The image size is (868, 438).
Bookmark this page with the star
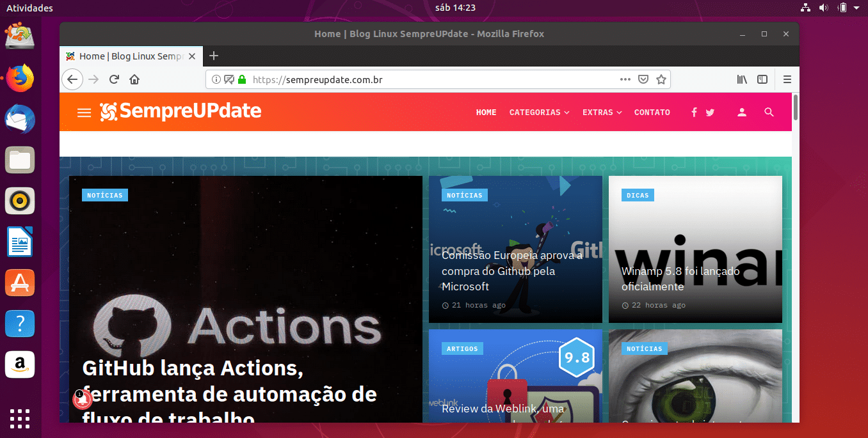(661, 79)
